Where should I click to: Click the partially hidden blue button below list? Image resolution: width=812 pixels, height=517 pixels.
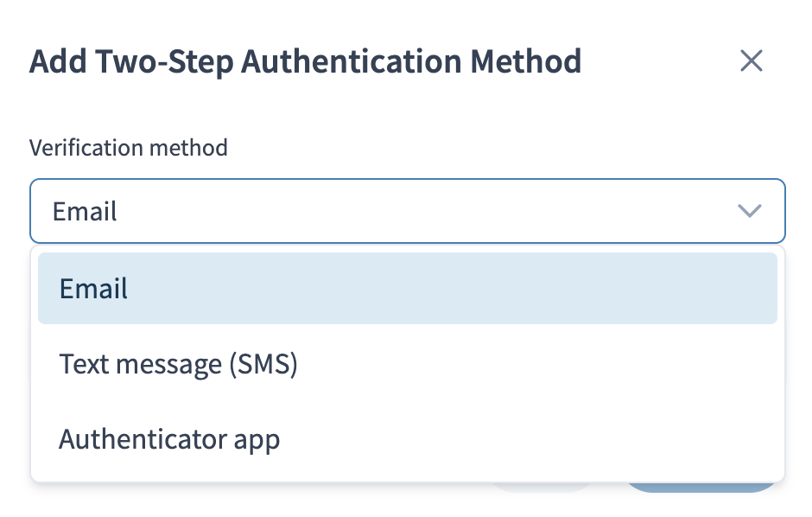coord(703,488)
